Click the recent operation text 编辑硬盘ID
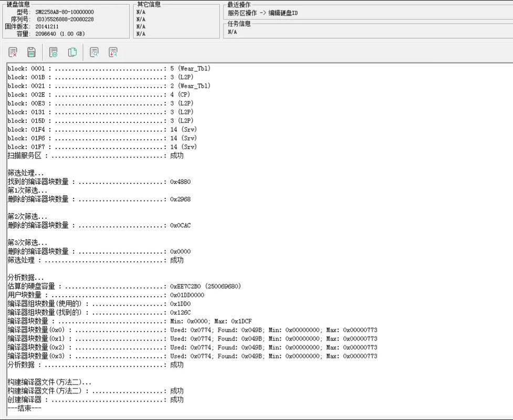Image resolution: width=513 pixels, height=420 pixels. 284,13
